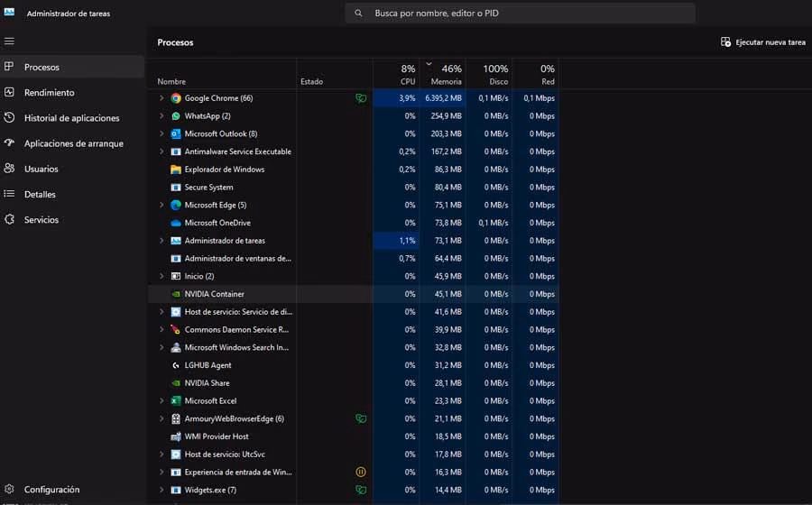This screenshot has height=505, width=812.
Task: Click the search magnifier icon
Action: click(x=358, y=14)
